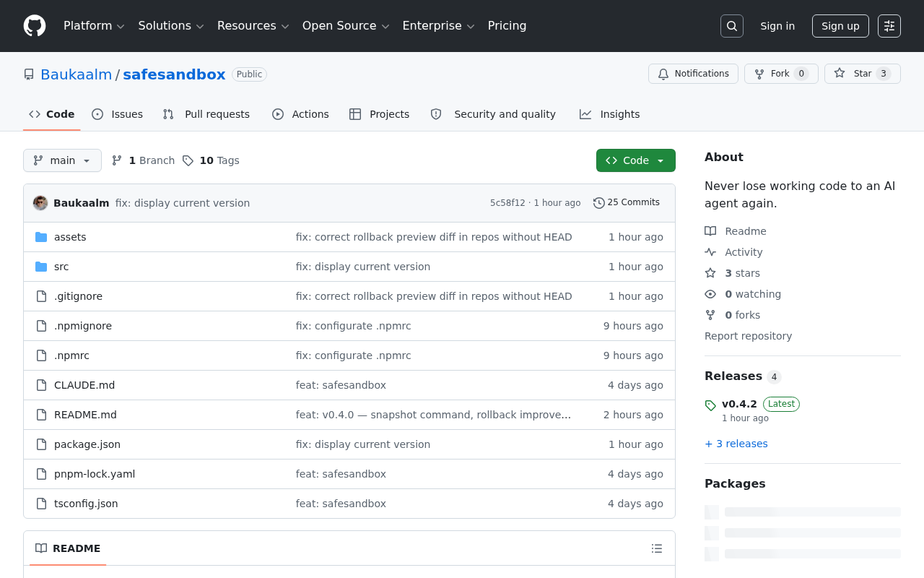Switch to the Security and quality tab

(493, 114)
